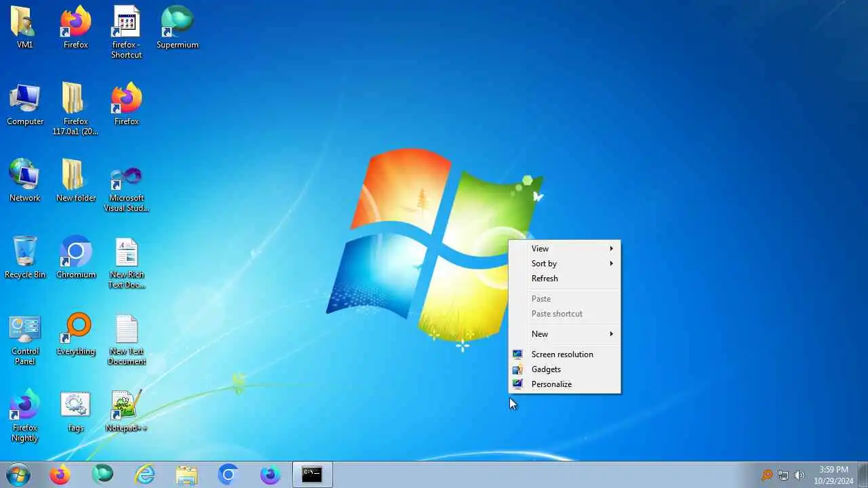This screenshot has width=868, height=488.
Task: Select the Computer desktop icon
Action: pyautogui.click(x=25, y=104)
